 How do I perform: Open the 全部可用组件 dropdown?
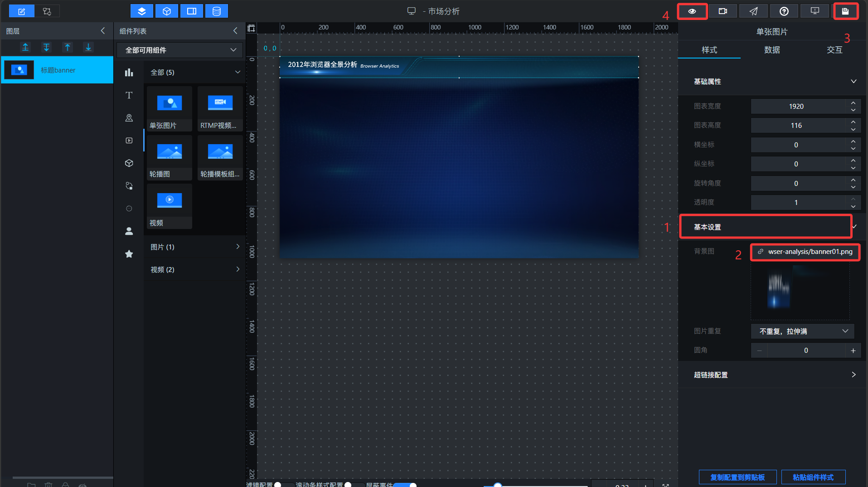click(180, 50)
